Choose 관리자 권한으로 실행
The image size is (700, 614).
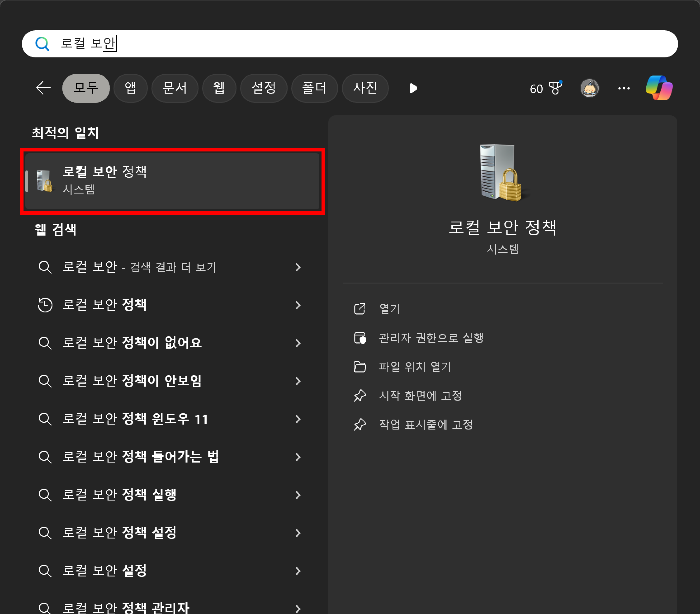(431, 338)
